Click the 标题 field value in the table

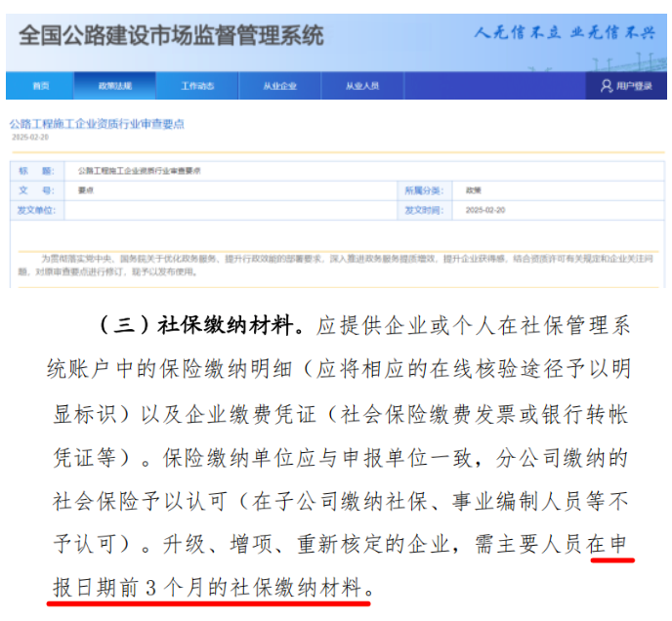click(x=140, y=171)
